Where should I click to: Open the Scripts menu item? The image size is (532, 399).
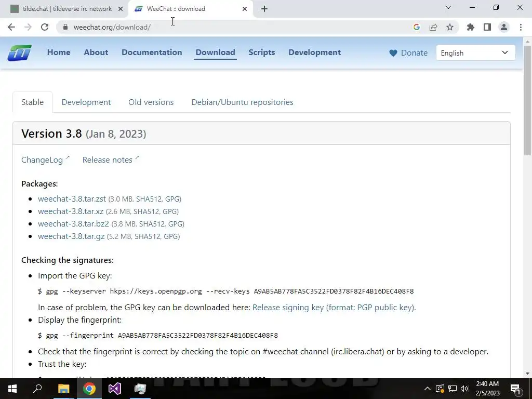pos(262,52)
